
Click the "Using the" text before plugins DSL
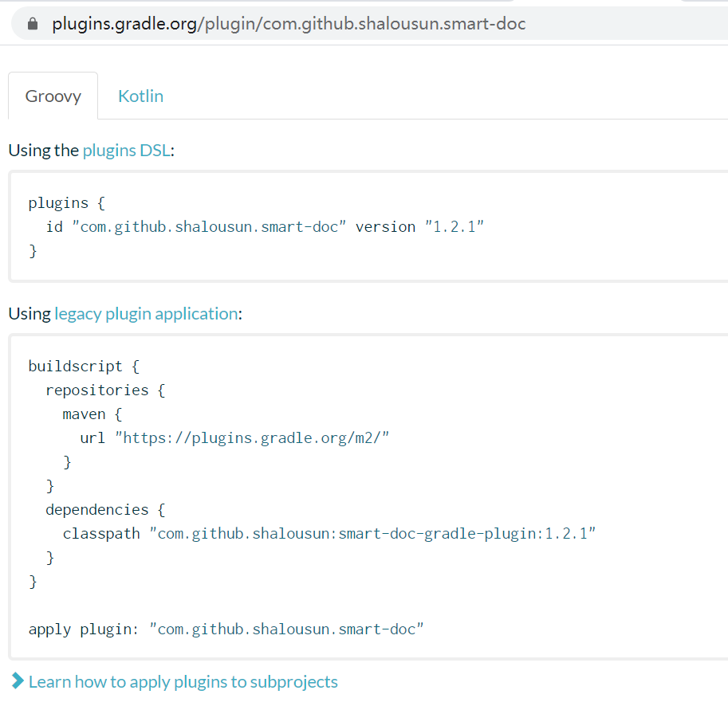pos(43,150)
